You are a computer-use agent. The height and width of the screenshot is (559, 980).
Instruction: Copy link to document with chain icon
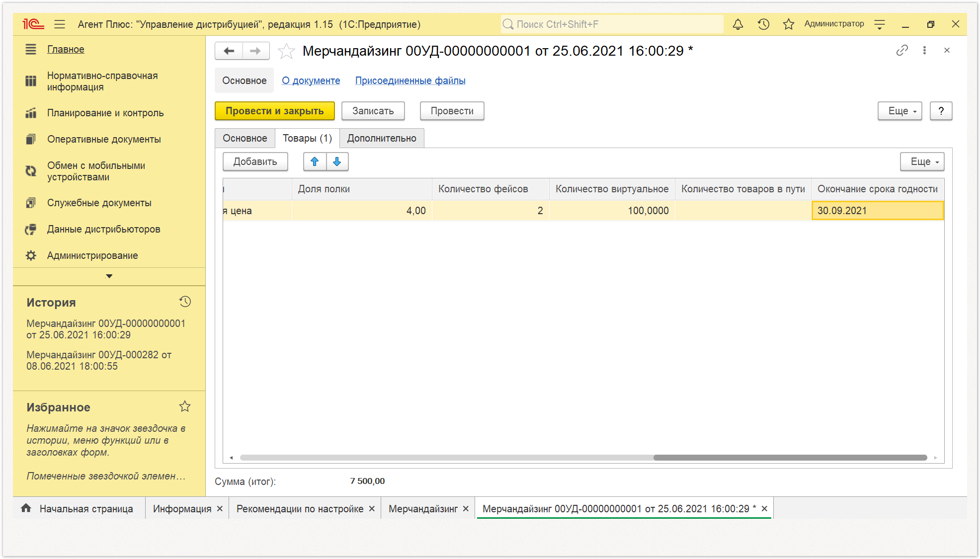tap(902, 50)
